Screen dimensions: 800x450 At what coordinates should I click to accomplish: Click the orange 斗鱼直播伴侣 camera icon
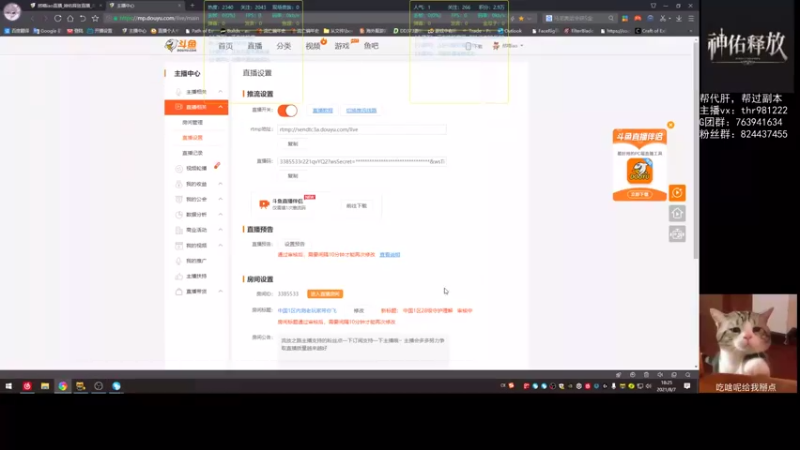(264, 204)
